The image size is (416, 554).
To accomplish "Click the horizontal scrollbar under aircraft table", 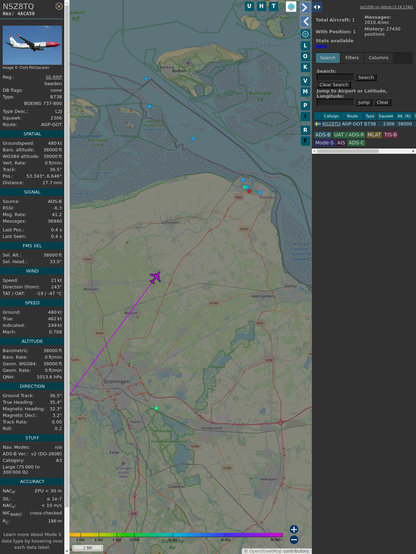I will [364, 151].
